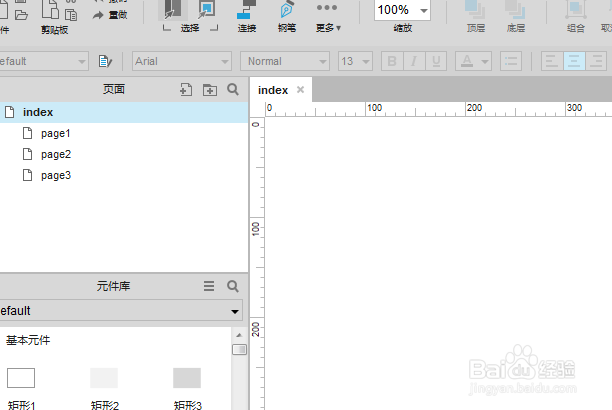Viewport: 612px width, 410px height.
Task: Open the Default library dropdown
Action: [121, 311]
